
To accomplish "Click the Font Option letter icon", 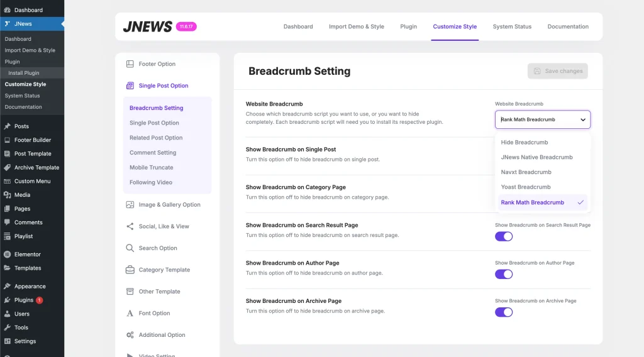I will 130,313.
